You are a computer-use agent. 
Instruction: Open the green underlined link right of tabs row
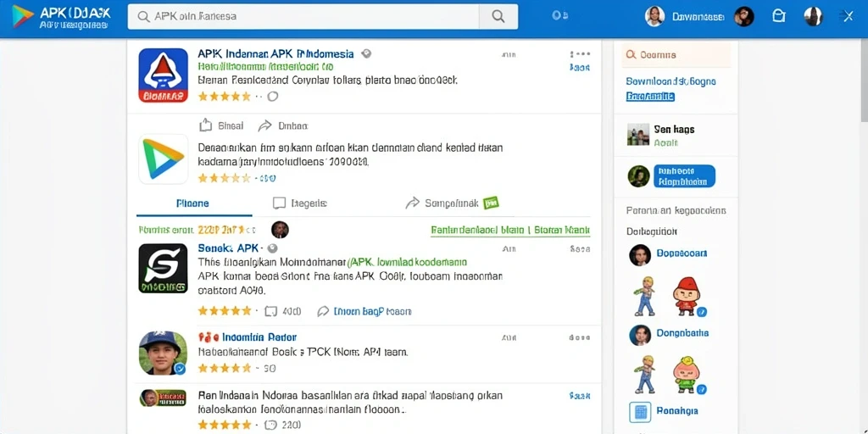510,231
